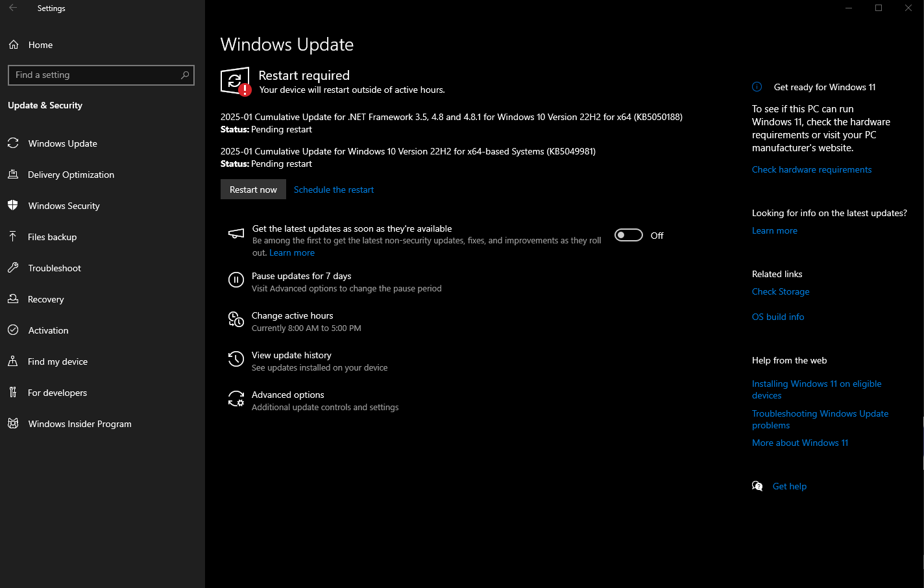Click the clock icon for active hours

[236, 319]
